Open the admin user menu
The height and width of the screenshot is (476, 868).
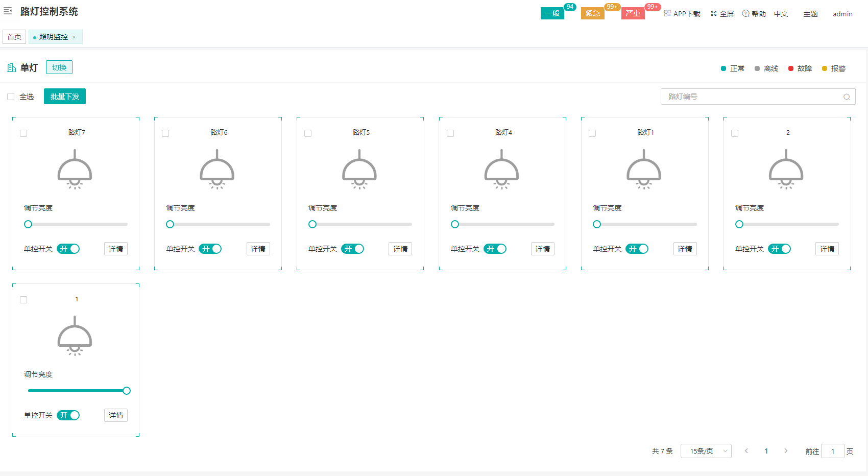tap(842, 14)
